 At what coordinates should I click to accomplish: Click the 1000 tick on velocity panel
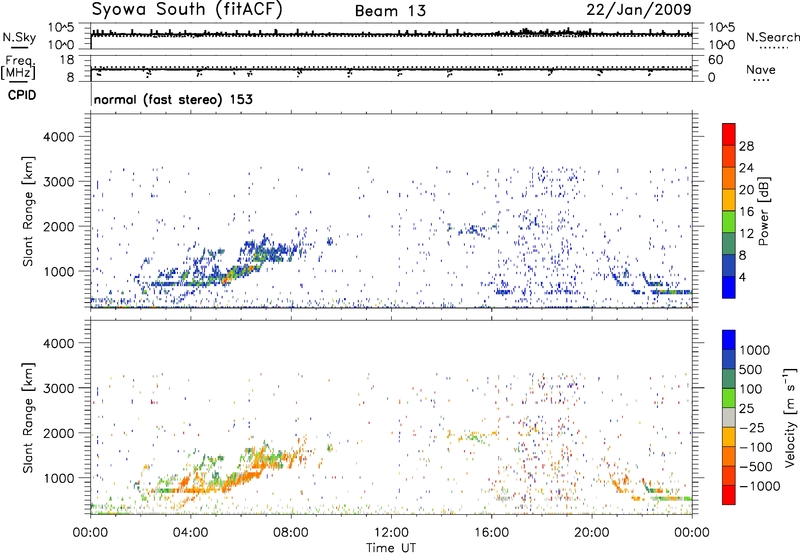[x=58, y=478]
